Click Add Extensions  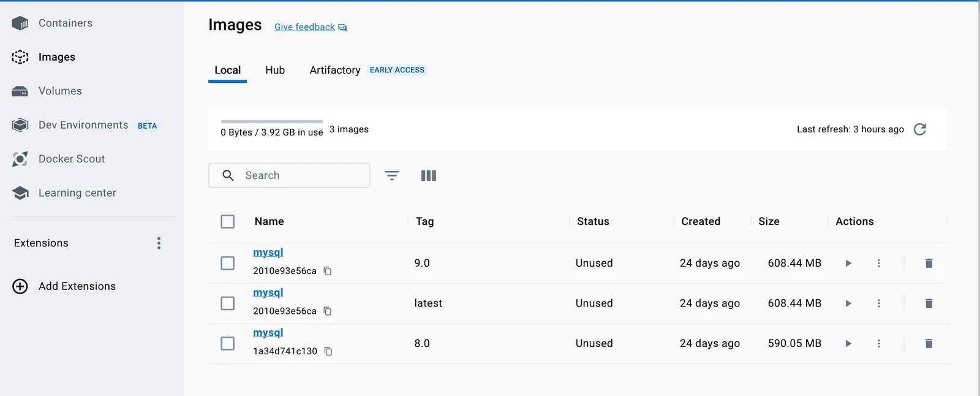[77, 286]
